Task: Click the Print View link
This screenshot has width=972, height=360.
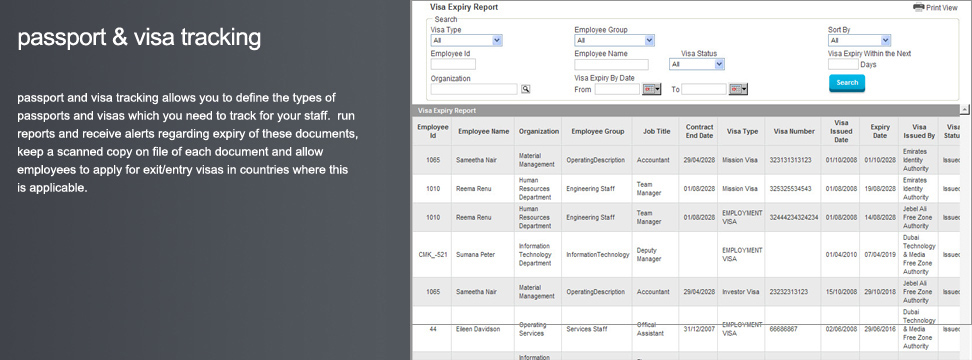Action: pyautogui.click(x=942, y=8)
